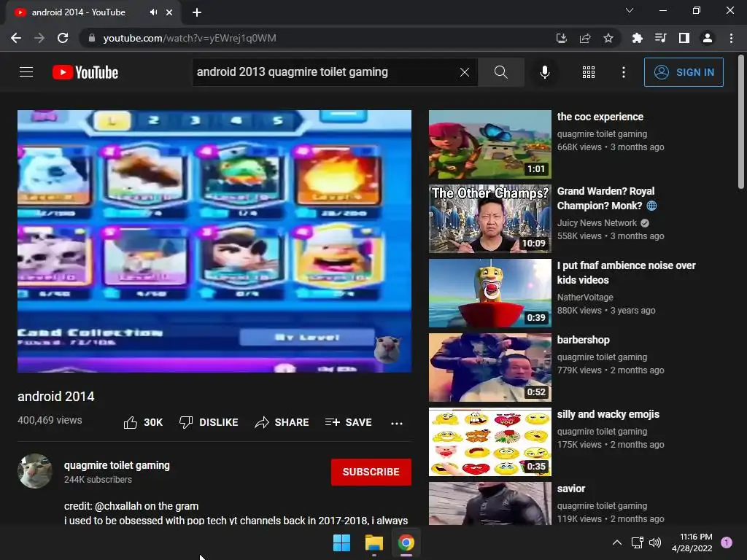Image resolution: width=747 pixels, height=560 pixels.
Task: Open fnaf ambience noise video thumbnail
Action: 489,293
